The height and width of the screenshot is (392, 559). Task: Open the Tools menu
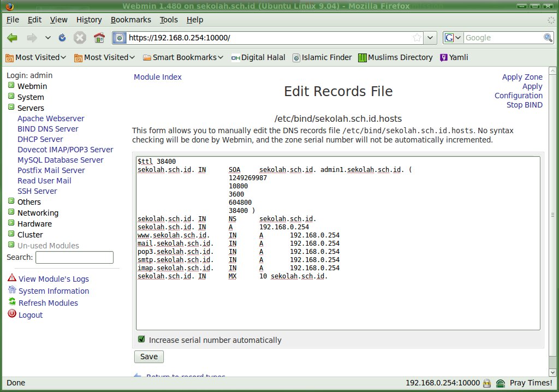coord(169,20)
